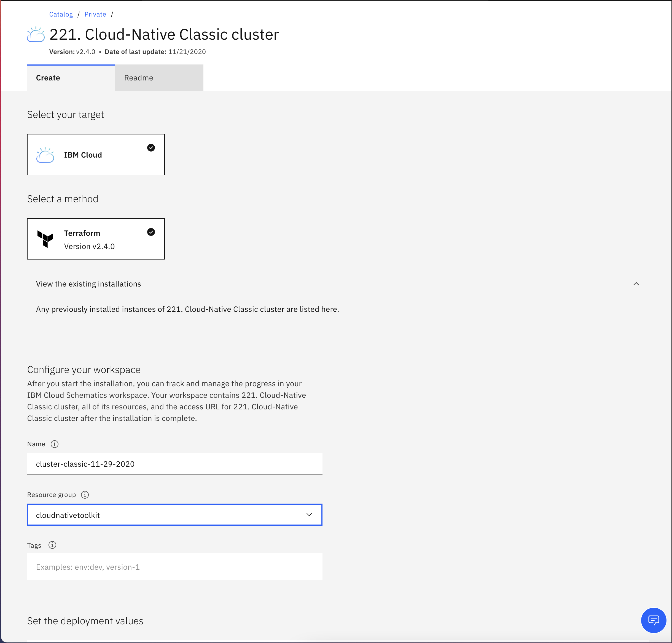Viewport: 672px width, 643px height.
Task: Click the 'Resource group' field label
Action: (x=52, y=495)
